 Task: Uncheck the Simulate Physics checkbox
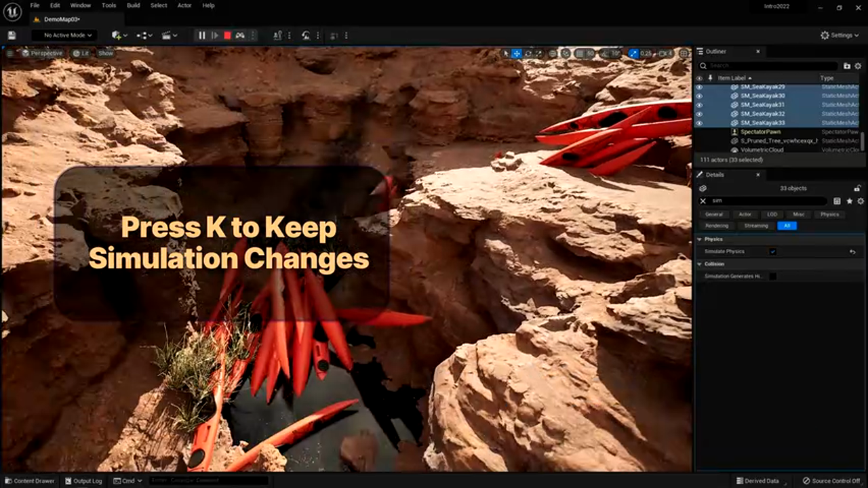[772, 251]
